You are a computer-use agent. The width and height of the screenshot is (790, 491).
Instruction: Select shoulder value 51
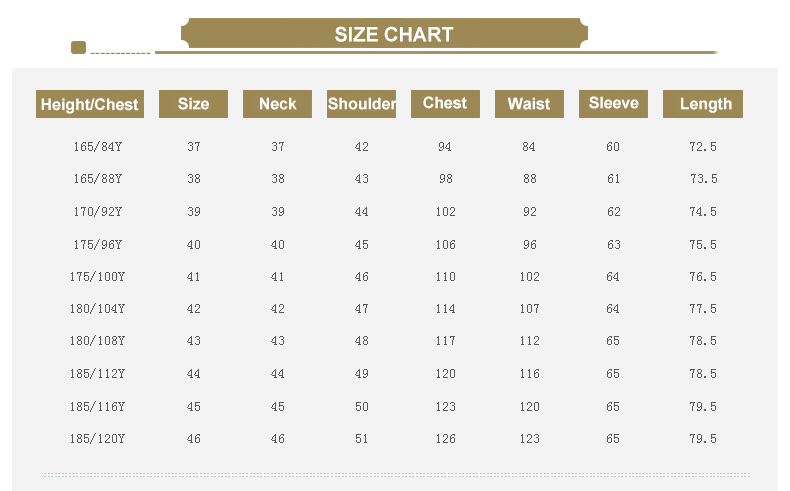(361, 439)
